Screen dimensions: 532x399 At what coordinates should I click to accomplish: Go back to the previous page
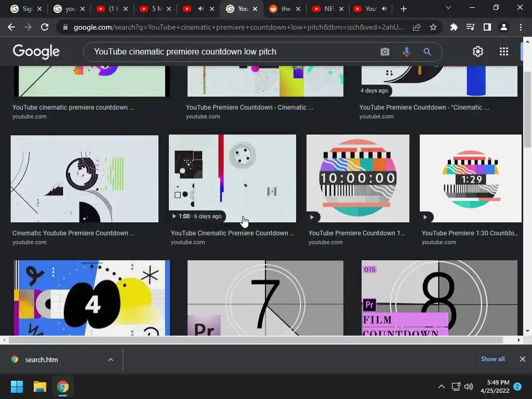11,27
